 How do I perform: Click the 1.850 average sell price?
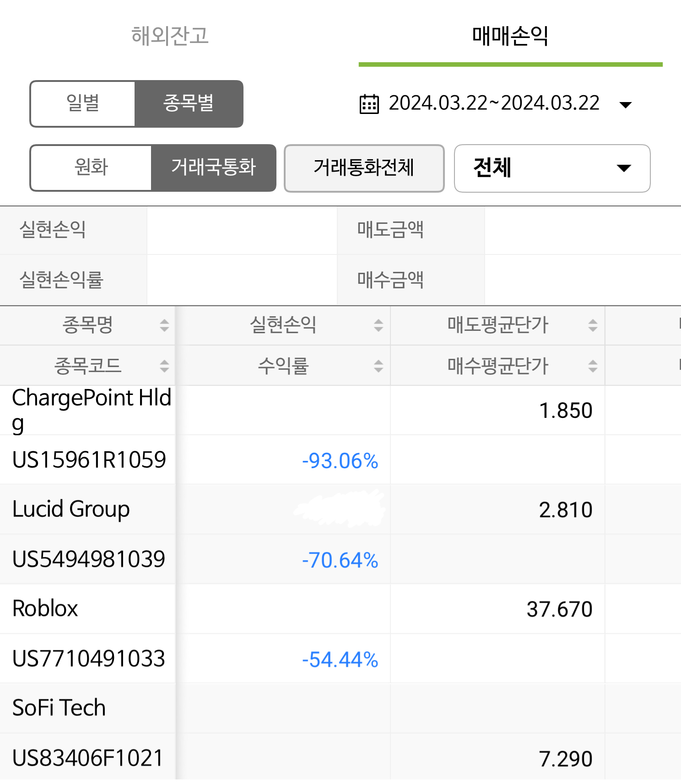coord(566,411)
